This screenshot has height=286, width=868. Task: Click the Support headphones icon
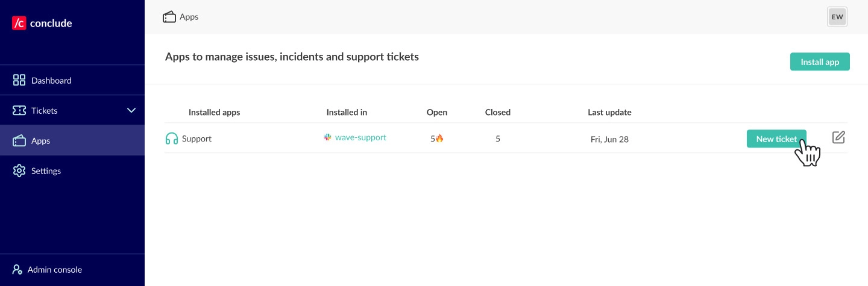click(172, 138)
